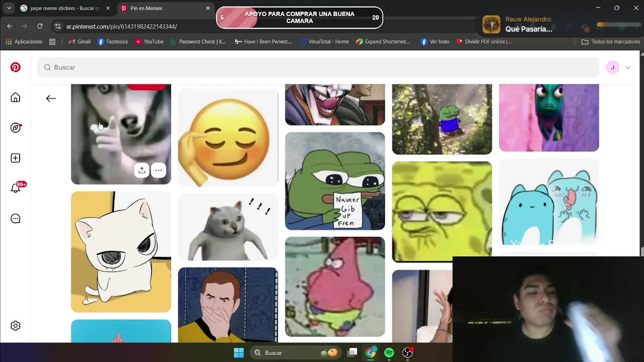This screenshot has height=362, width=644.
Task: Open the gray standing cat pin
Action: [228, 227]
